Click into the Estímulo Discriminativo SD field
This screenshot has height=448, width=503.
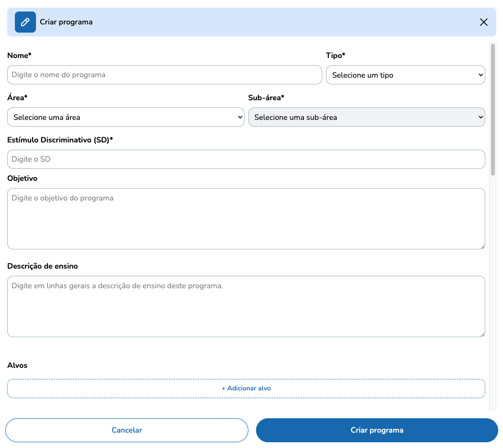point(246,159)
